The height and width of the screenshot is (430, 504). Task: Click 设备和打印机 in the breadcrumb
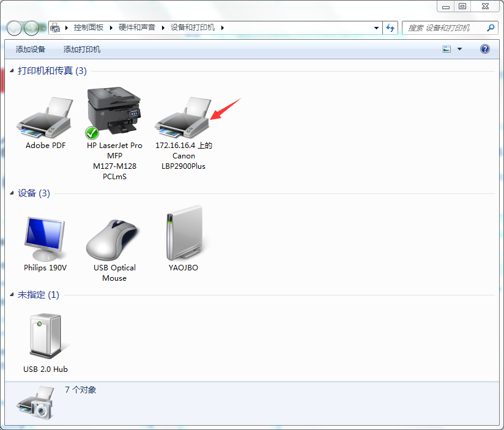click(x=193, y=28)
